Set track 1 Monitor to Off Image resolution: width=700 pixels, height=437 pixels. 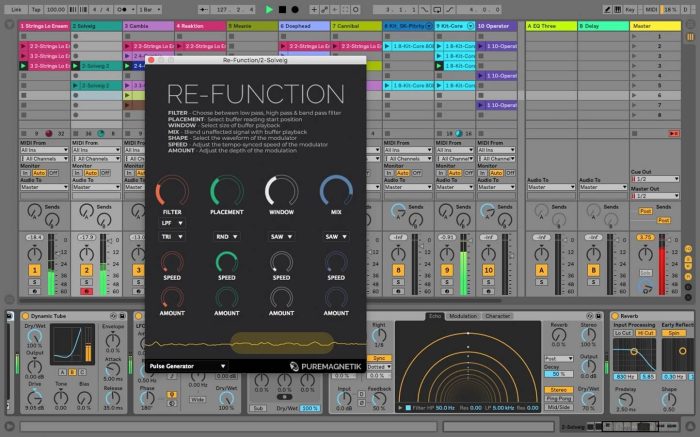[x=54, y=173]
